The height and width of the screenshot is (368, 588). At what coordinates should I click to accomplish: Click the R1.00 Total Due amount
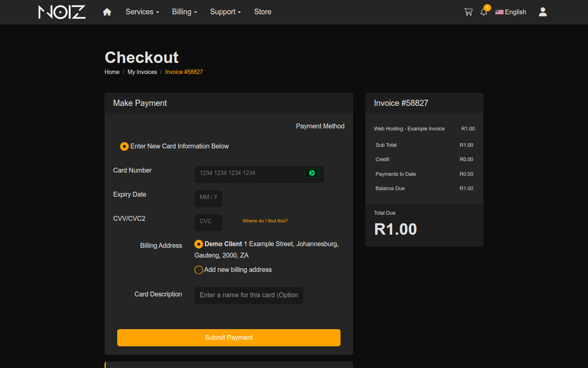[x=396, y=229]
